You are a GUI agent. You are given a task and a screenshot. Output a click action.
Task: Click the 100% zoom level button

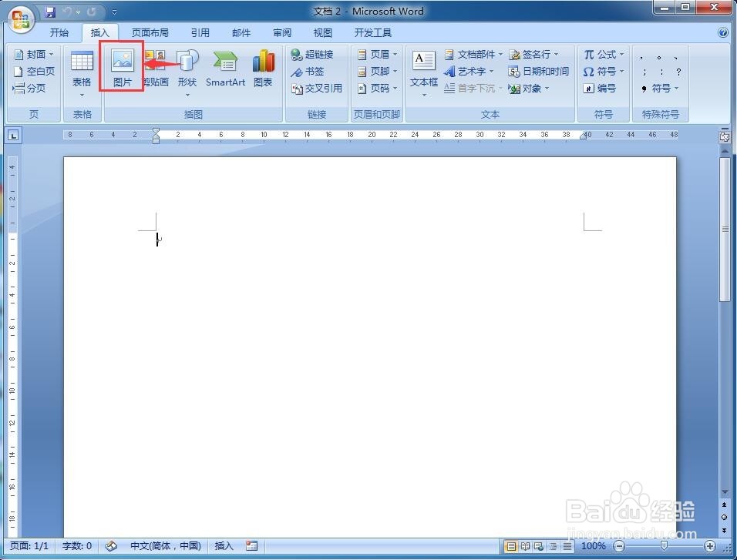point(593,546)
